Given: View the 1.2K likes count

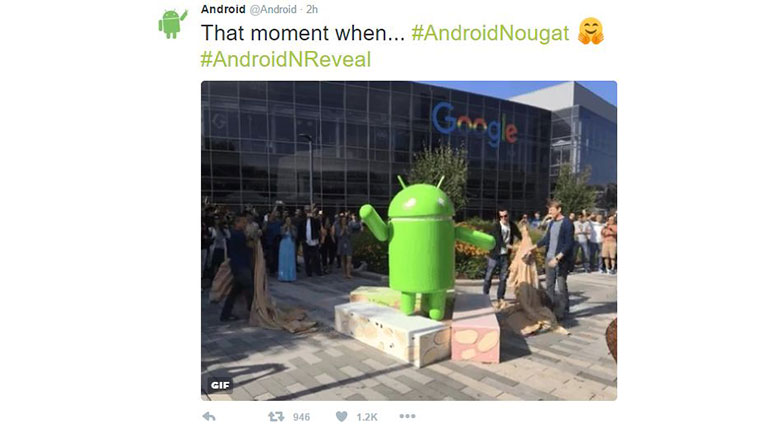Looking at the screenshot, I should [367, 417].
